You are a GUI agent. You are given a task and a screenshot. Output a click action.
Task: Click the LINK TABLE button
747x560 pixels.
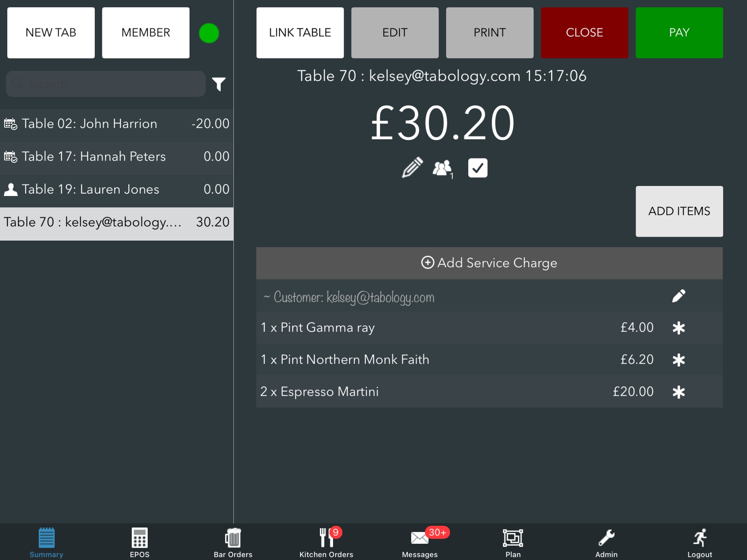point(300,33)
